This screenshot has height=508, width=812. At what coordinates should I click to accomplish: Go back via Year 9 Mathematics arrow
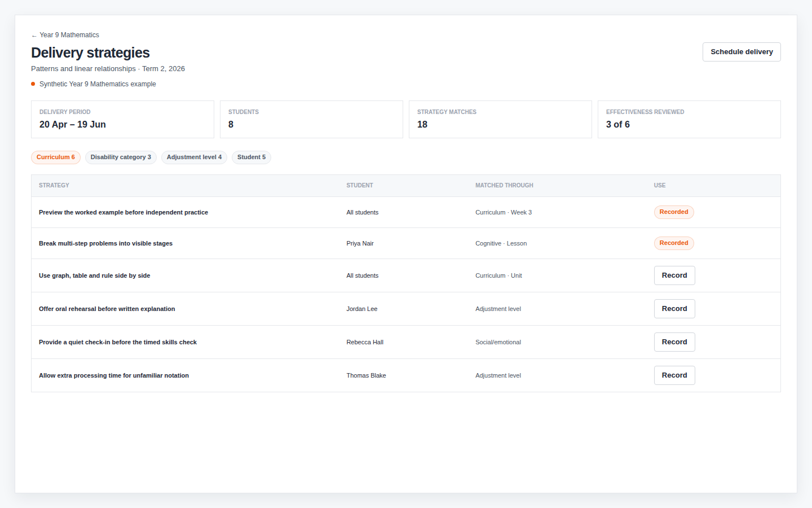coord(65,35)
